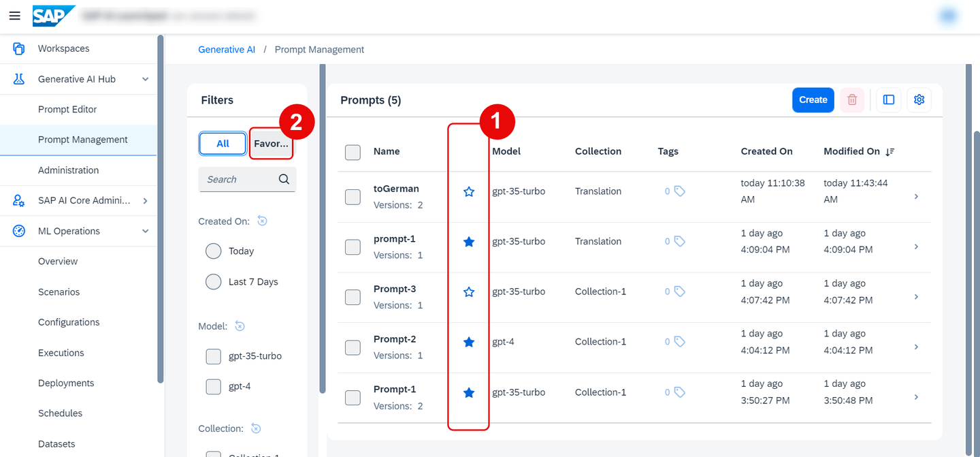The height and width of the screenshot is (457, 980).
Task: Check the Prompt-3 row checkbox
Action: pos(353,297)
